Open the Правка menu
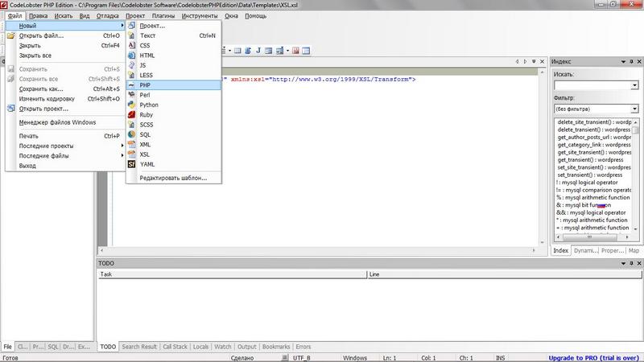The height and width of the screenshot is (362, 644). 38,16
